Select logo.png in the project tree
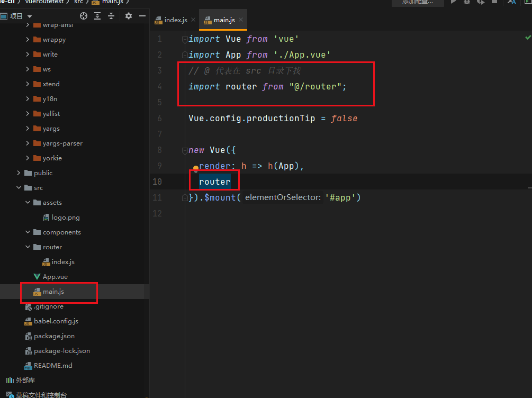Viewport: 532px width, 398px height. click(x=66, y=218)
